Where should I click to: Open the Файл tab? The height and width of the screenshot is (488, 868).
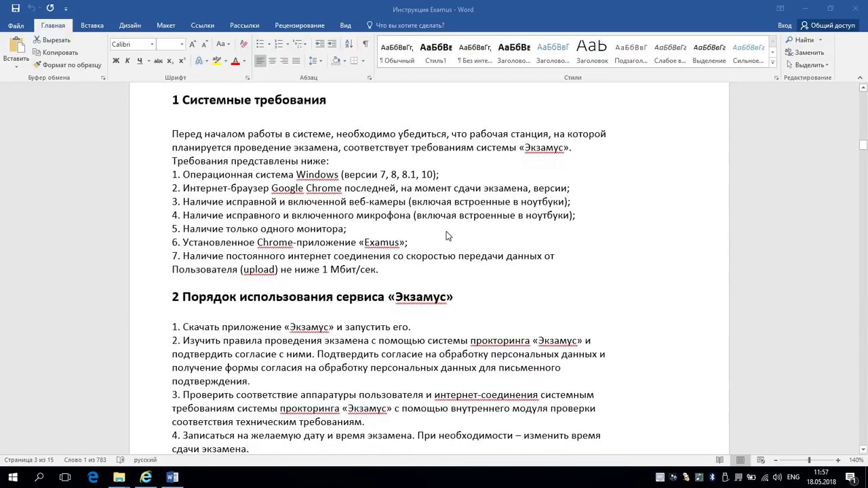pos(16,25)
